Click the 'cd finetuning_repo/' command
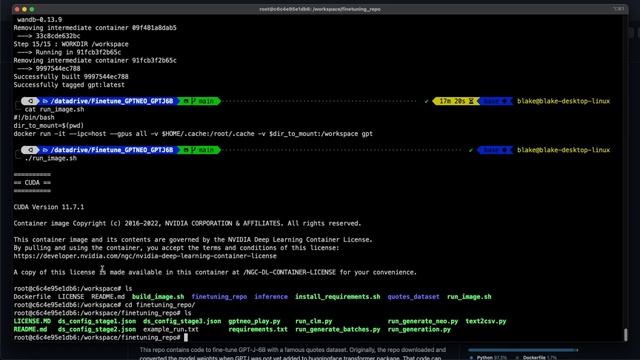Screen dimensions: 640x360 pos(160,305)
